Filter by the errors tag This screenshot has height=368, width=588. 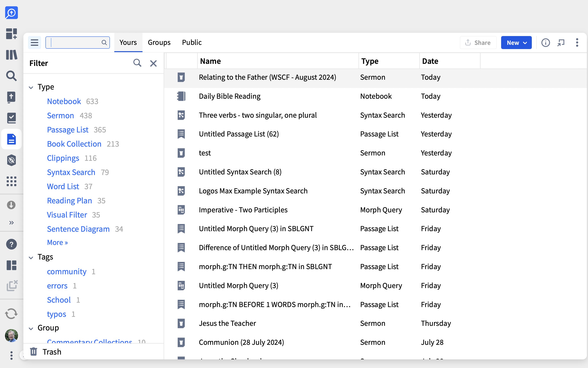pos(57,286)
